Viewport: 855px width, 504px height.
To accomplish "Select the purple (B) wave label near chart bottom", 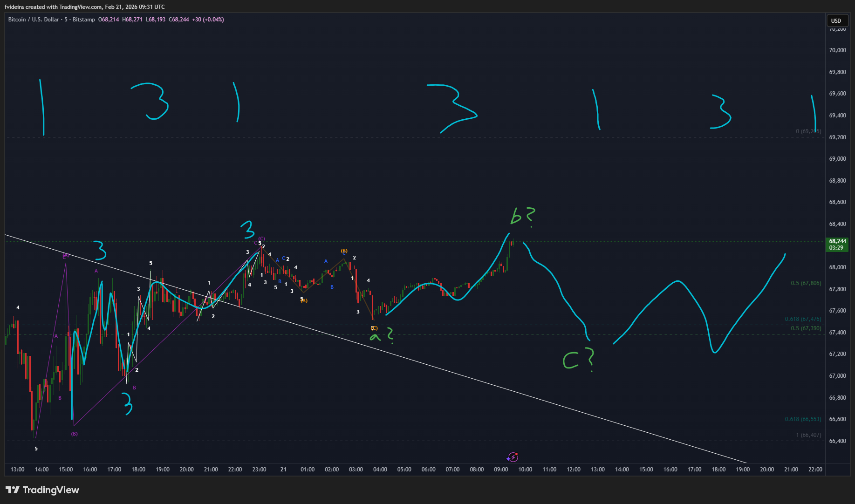I will pos(74,434).
